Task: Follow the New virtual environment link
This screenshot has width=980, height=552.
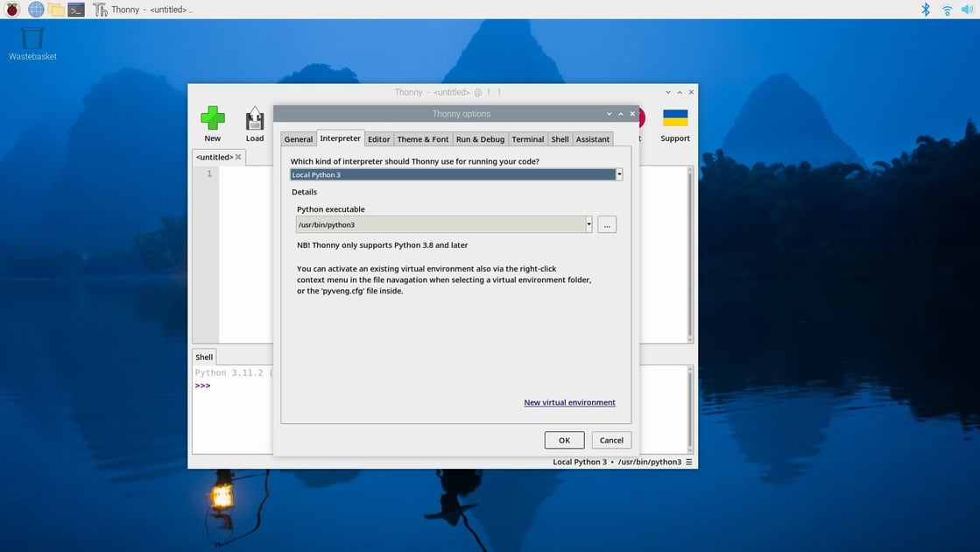Action: (x=569, y=403)
